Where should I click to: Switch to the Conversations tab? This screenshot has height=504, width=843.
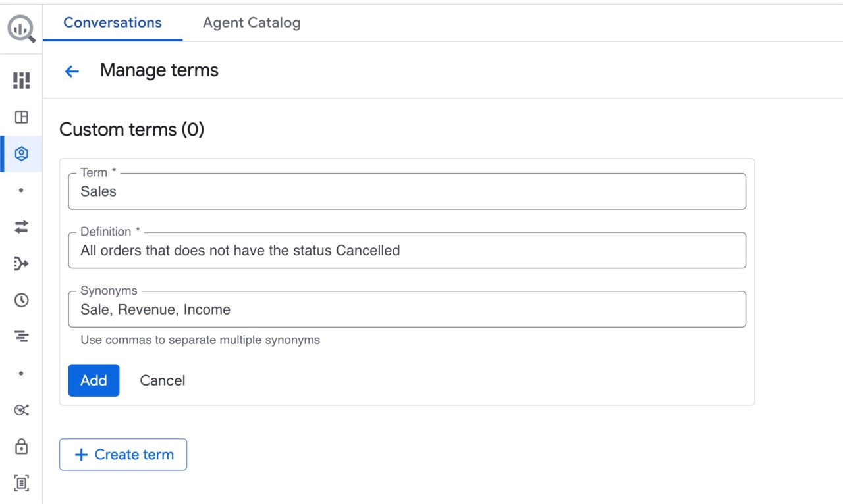click(x=113, y=23)
